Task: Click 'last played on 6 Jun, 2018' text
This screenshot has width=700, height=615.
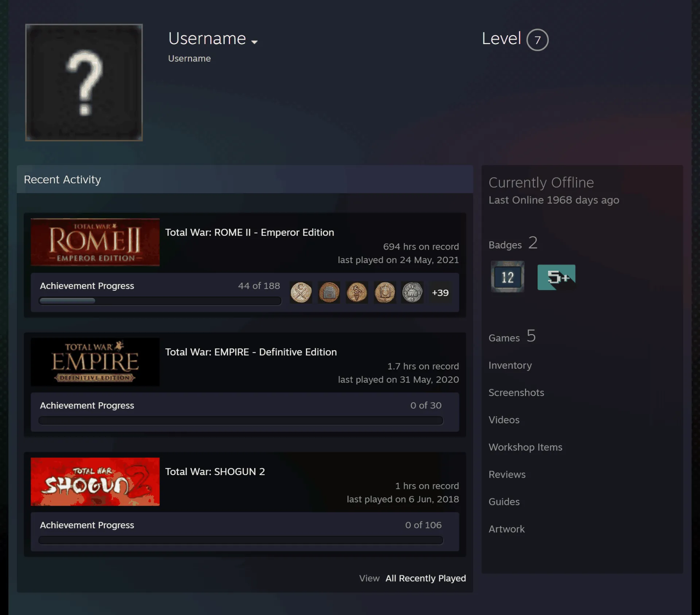Action: point(403,499)
